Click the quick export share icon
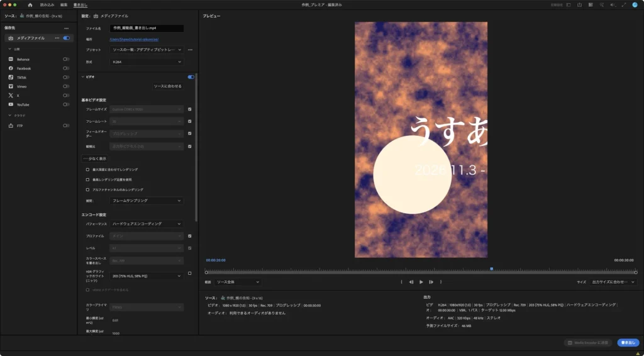 click(579, 5)
